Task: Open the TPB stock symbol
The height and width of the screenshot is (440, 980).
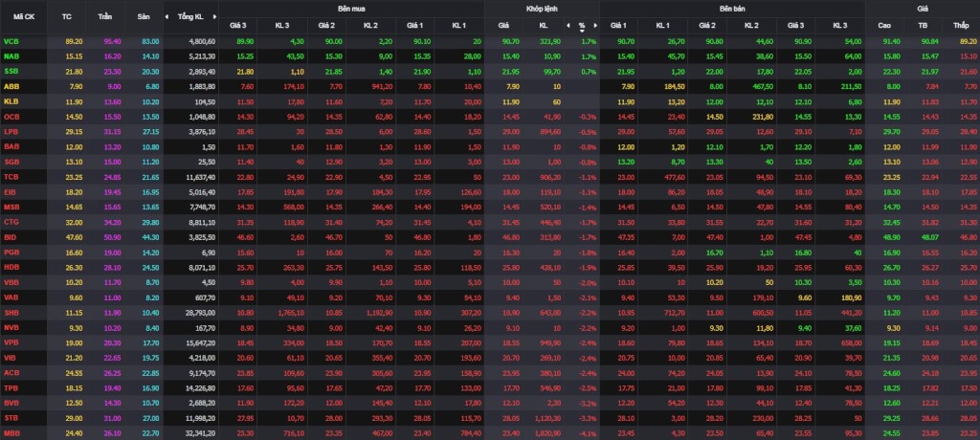Action: (11, 388)
